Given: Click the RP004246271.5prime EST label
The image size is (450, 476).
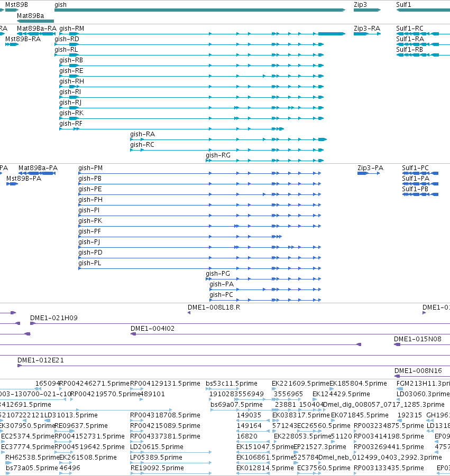Looking at the screenshot, I should point(94,384).
